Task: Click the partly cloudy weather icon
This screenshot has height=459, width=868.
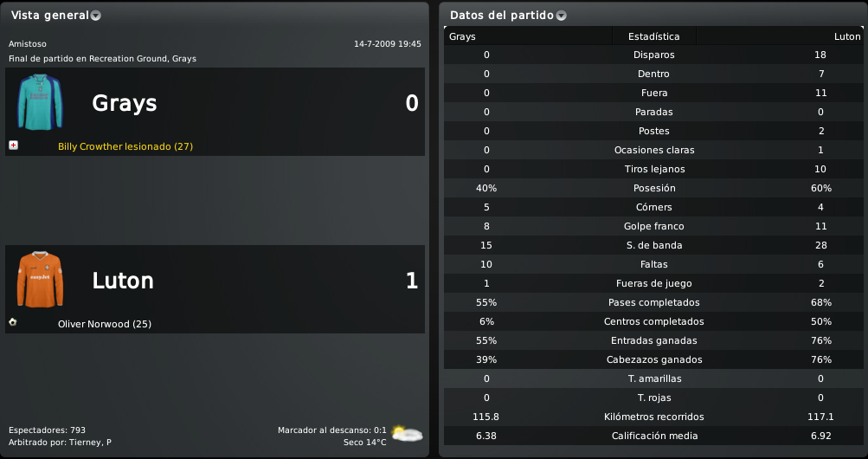Action: click(x=407, y=433)
